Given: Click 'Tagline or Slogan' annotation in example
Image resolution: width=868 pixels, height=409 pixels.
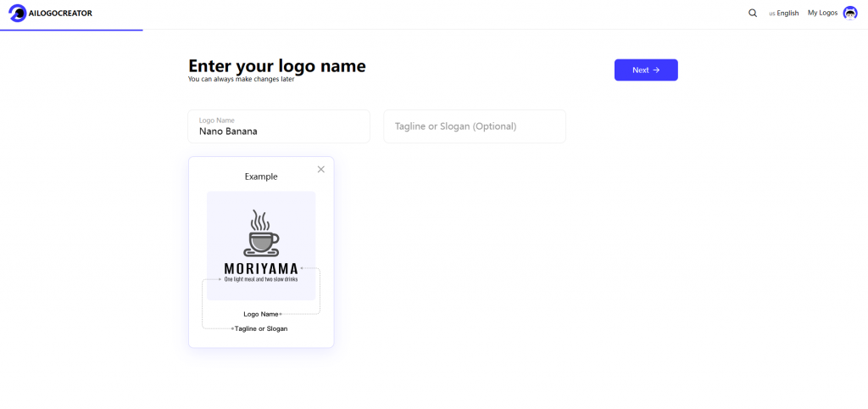Looking at the screenshot, I should [x=261, y=328].
